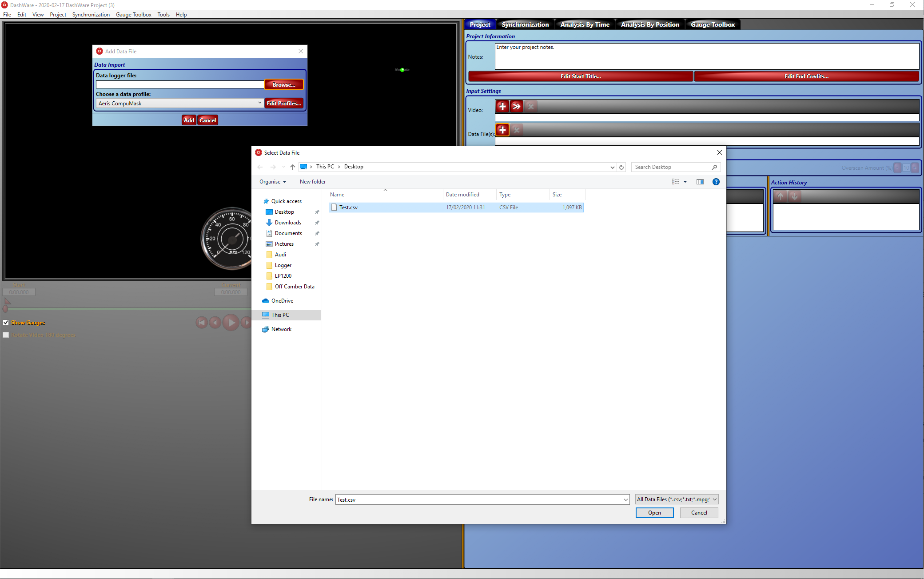
Task: Click the up-folder arrow in file dialog
Action: pyautogui.click(x=292, y=167)
